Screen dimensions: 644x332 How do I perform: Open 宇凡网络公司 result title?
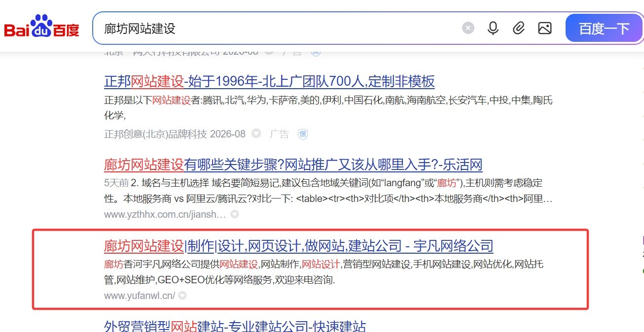pos(298,245)
